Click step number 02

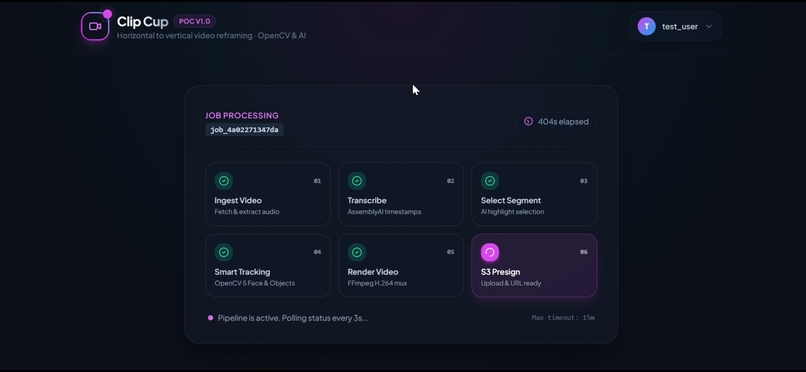[x=450, y=181]
